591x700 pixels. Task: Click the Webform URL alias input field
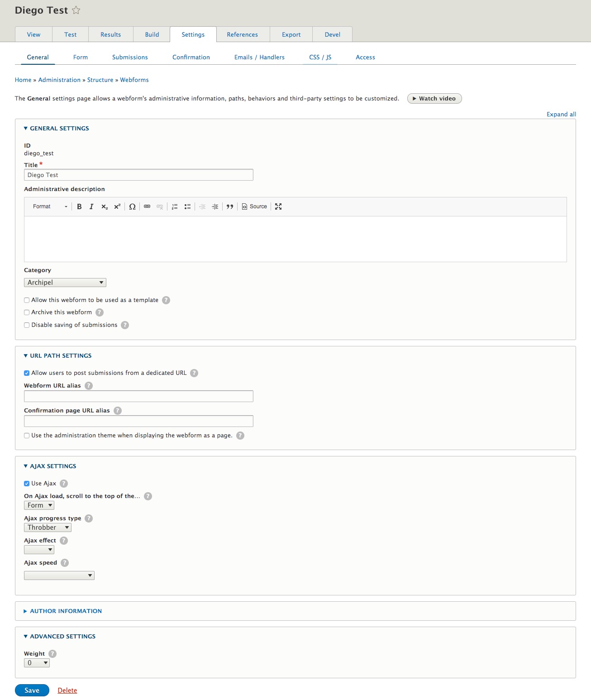click(x=138, y=396)
